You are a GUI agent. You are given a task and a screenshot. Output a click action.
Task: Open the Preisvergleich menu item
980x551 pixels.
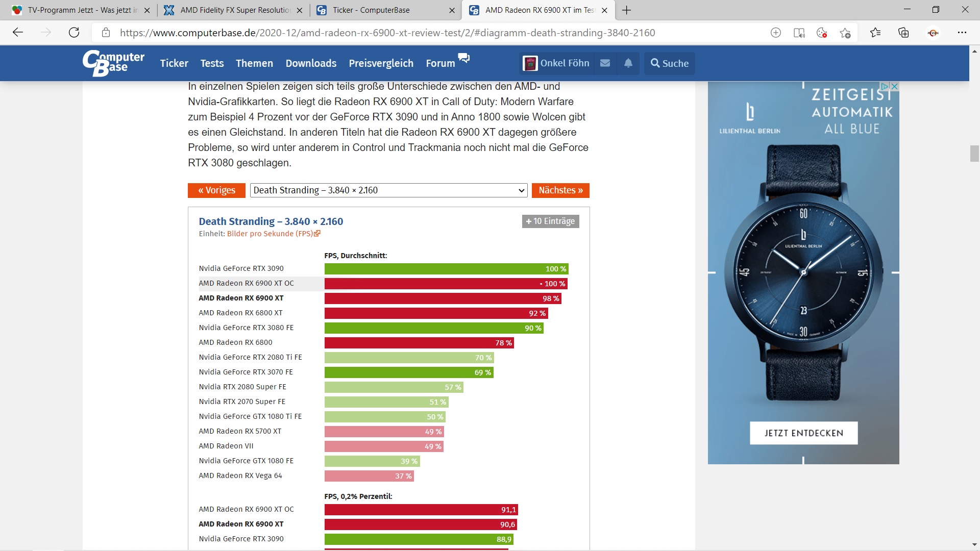pos(381,63)
